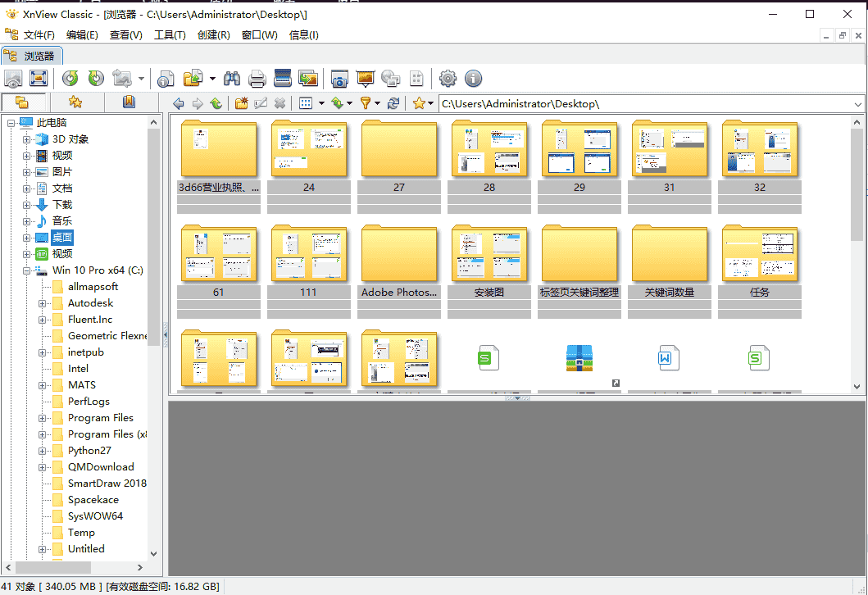Open the Find binoculars icon

232,79
